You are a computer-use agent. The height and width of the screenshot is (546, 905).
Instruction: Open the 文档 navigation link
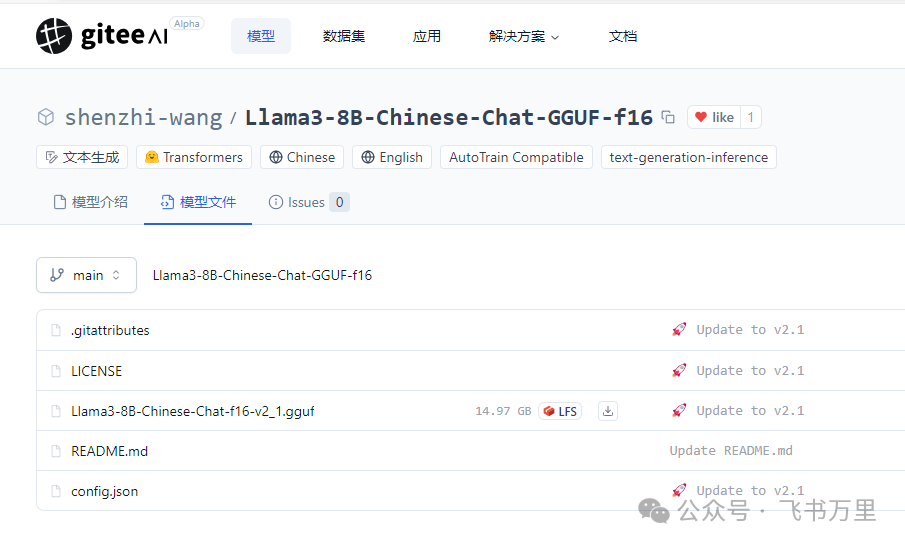pos(623,36)
